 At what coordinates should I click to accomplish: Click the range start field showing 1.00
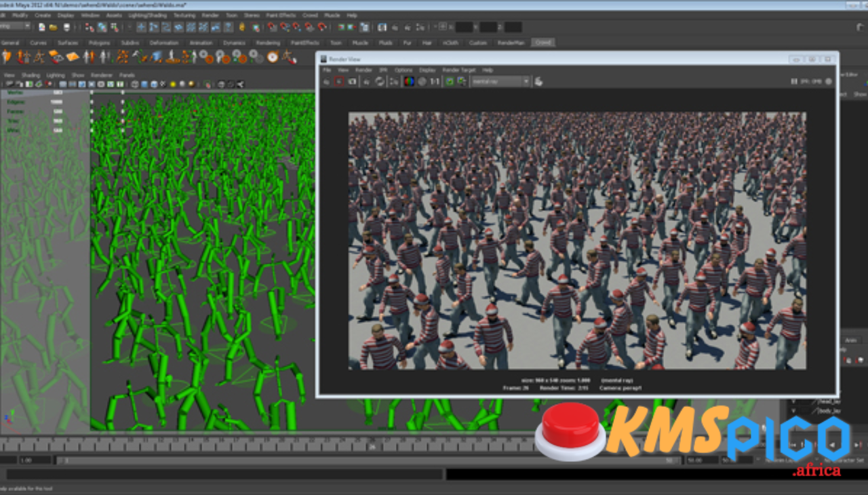(x=33, y=460)
